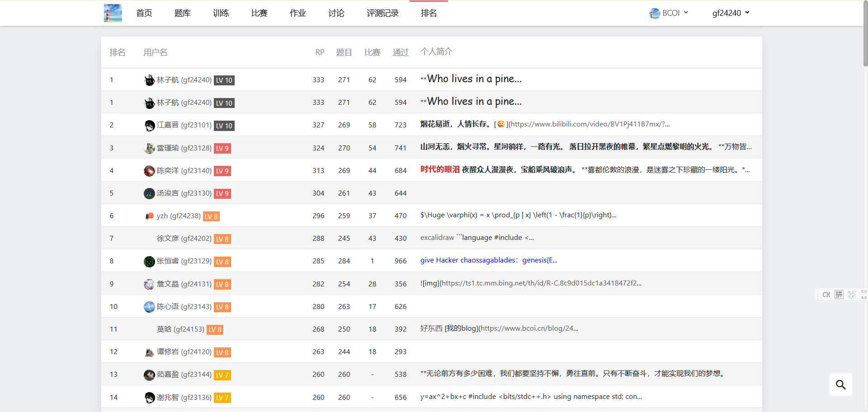Navigate to 作业 homework
The width and height of the screenshot is (868, 412).
[298, 13]
